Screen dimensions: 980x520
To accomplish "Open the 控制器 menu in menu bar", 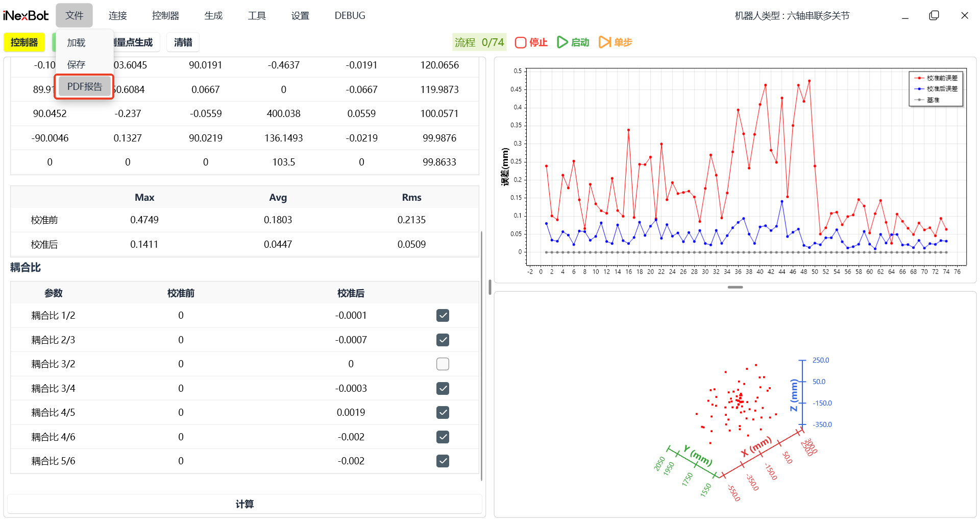I will pyautogui.click(x=165, y=16).
